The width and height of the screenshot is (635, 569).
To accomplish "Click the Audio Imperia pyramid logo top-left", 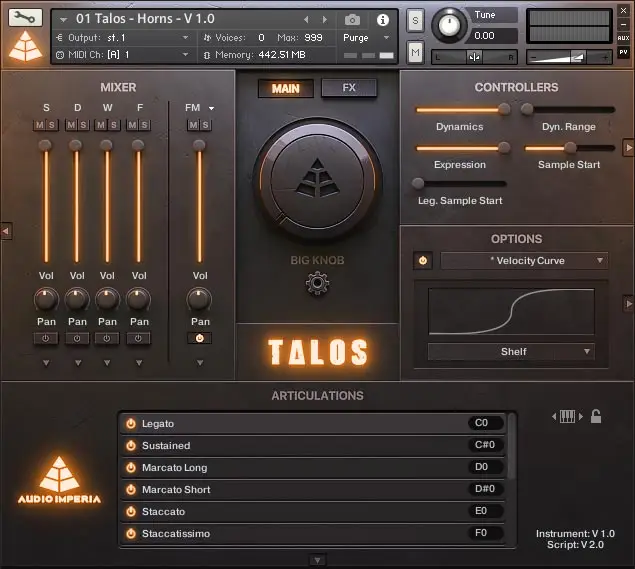I will [x=26, y=46].
